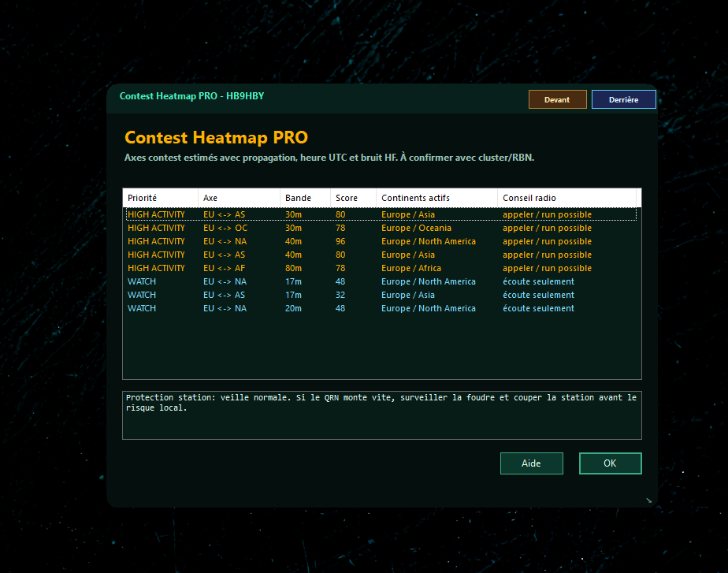Sort by the Score column header
Viewport: 728px width, 573px height.
pyautogui.click(x=353, y=198)
